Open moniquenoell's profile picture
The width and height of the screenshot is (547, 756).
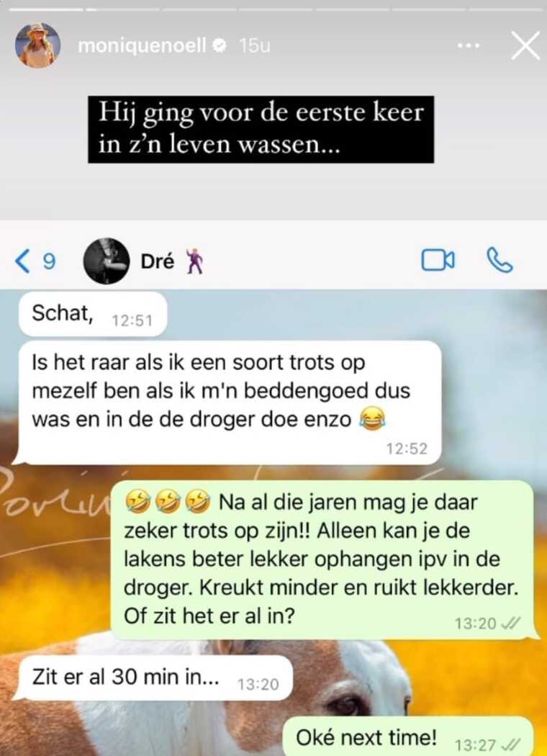37,45
